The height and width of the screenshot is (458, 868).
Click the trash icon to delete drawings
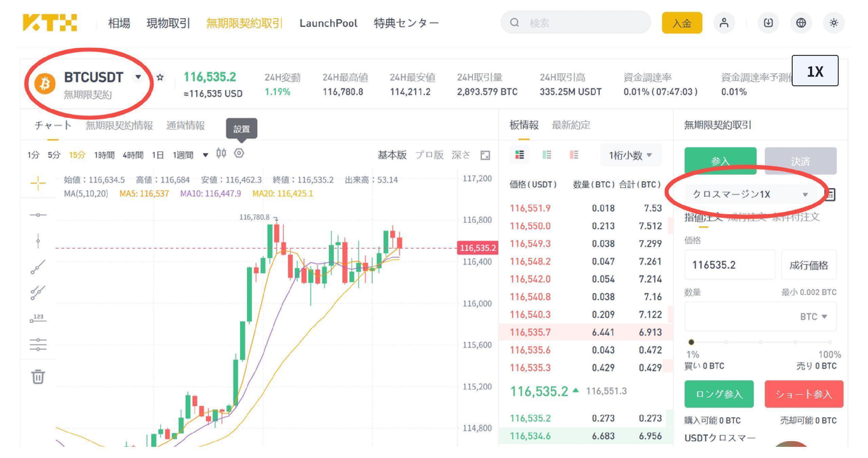[x=38, y=376]
